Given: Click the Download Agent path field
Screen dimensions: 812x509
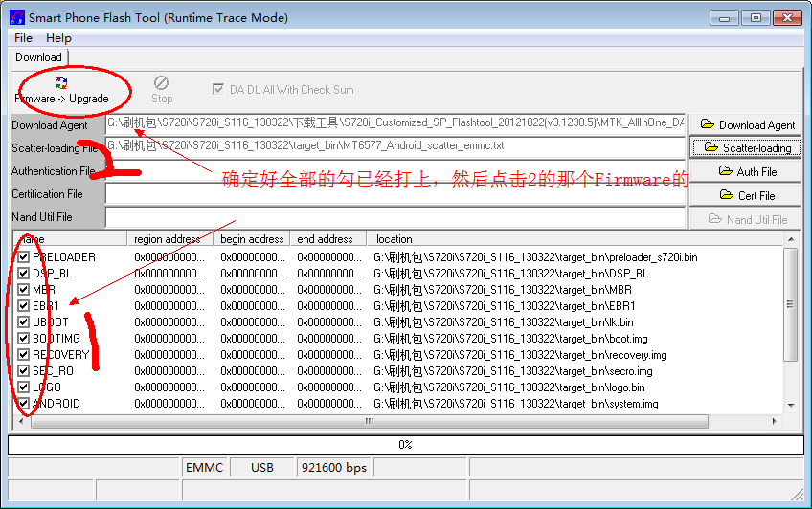Looking at the screenshot, I should click(395, 123).
